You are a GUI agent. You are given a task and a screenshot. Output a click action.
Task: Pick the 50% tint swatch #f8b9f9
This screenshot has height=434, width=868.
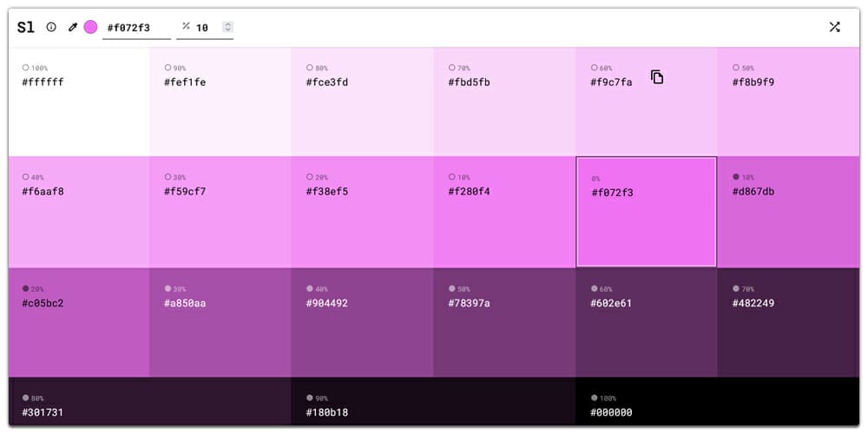point(788,102)
